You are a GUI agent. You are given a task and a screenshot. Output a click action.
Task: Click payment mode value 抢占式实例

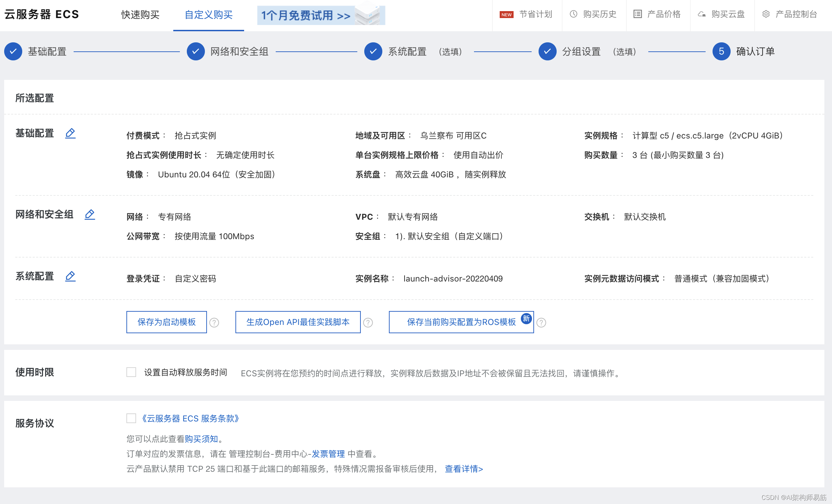pyautogui.click(x=195, y=135)
